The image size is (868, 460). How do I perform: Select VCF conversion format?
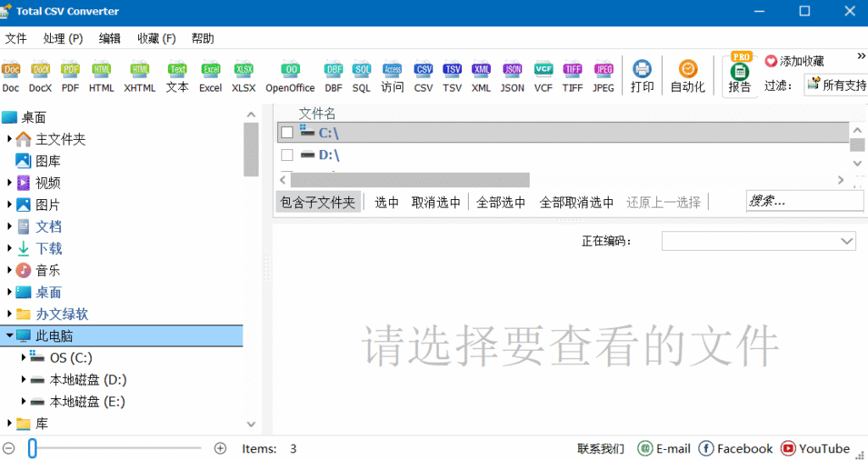click(x=543, y=76)
